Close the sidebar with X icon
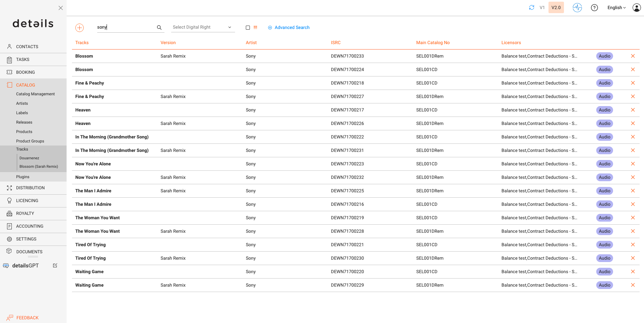 61,8
